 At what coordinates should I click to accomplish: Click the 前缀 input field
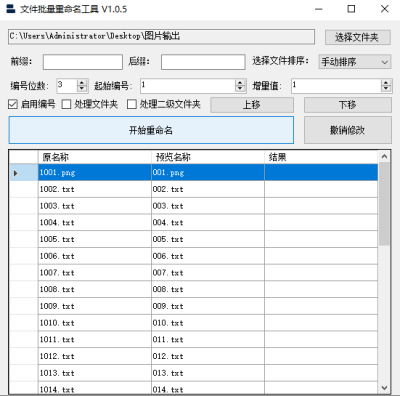pos(83,62)
